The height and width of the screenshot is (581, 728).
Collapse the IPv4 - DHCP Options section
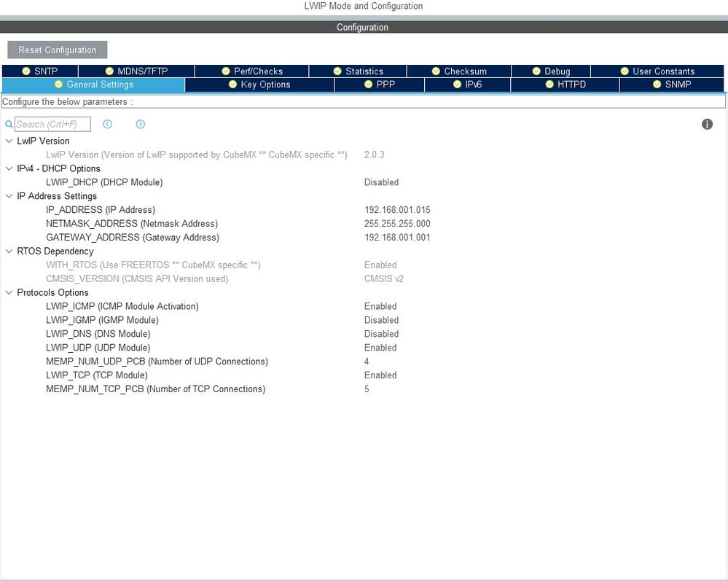(9, 168)
